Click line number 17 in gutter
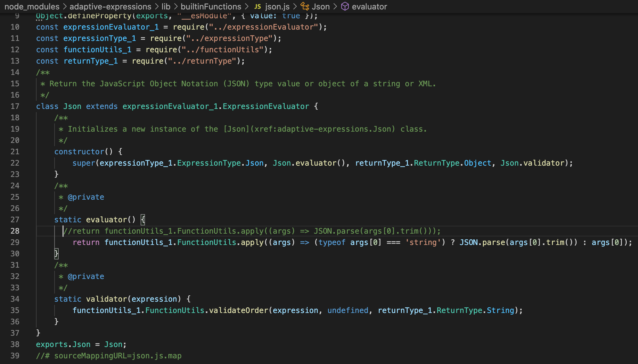638x364 pixels. click(15, 106)
